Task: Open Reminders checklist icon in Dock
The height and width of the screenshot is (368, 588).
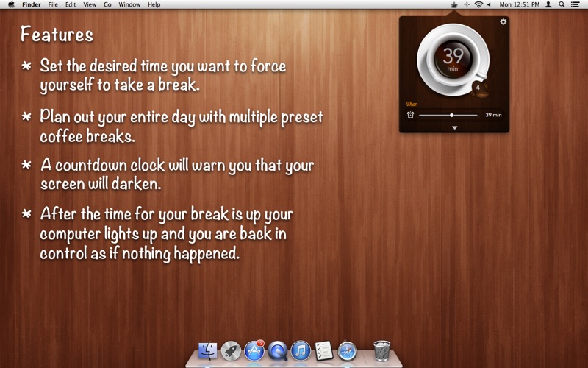Action: (324, 351)
